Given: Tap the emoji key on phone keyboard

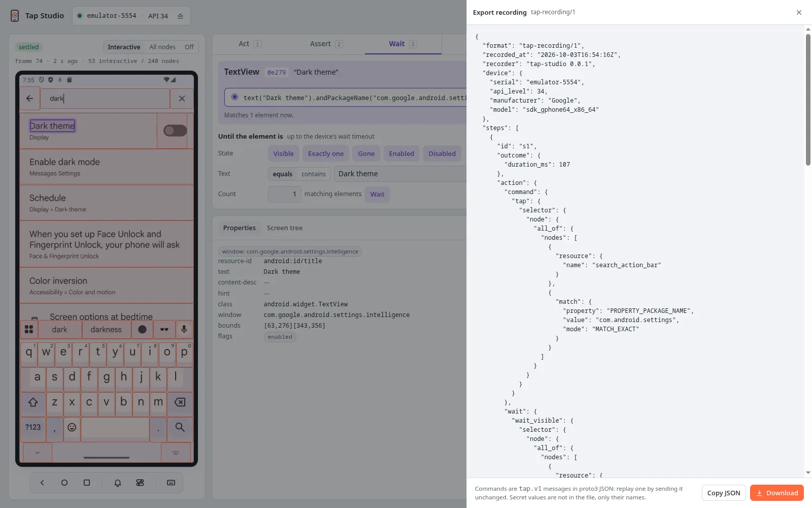Looking at the screenshot, I should coord(72,427).
